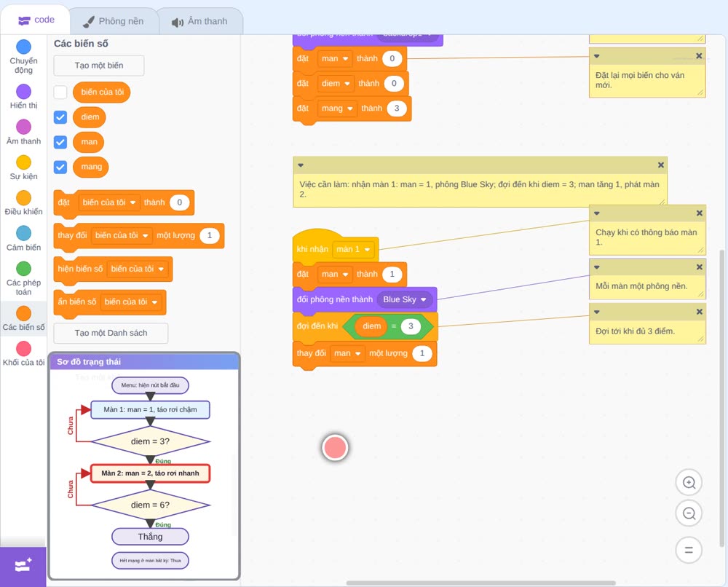Viewport: 728px width, 587px height.
Task: Switch to the Âm thanh tab
Action: (199, 21)
